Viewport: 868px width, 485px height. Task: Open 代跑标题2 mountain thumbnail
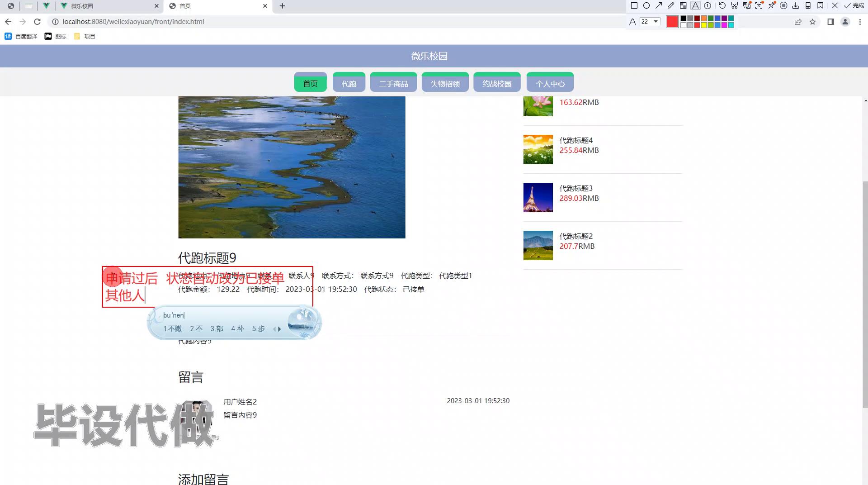(538, 245)
